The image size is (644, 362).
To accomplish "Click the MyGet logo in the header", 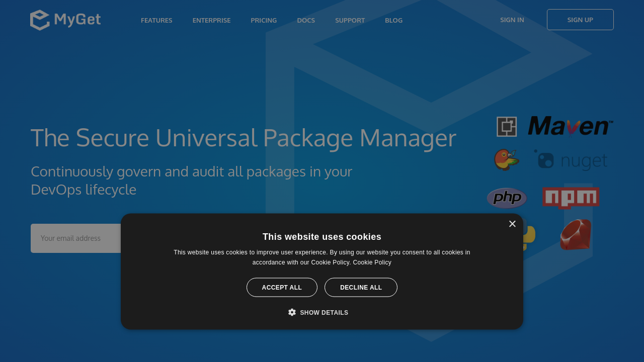I will (x=65, y=20).
